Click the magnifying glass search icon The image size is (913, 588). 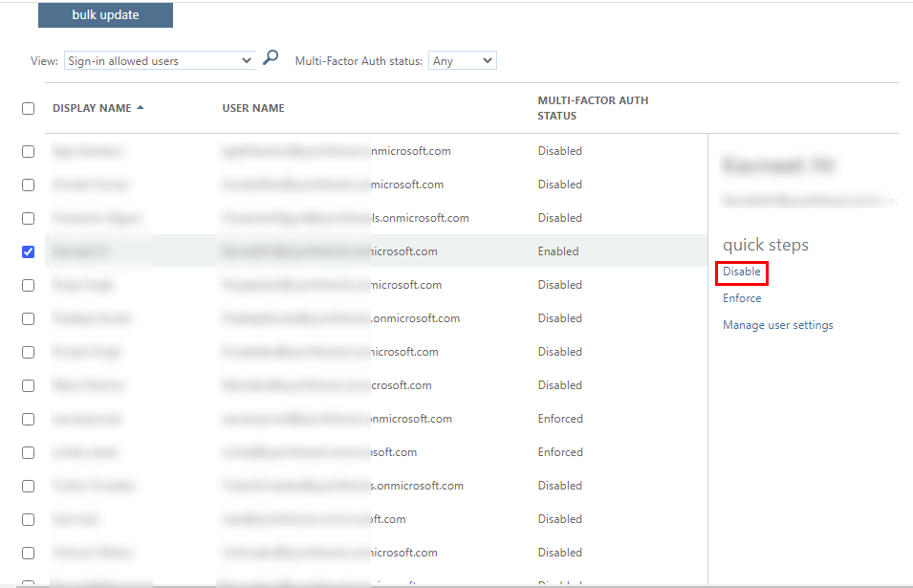(271, 58)
